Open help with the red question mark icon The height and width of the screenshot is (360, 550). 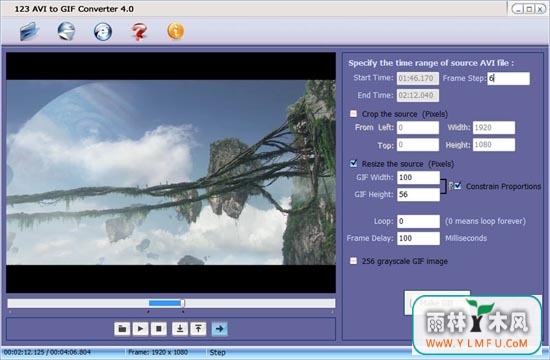139,32
